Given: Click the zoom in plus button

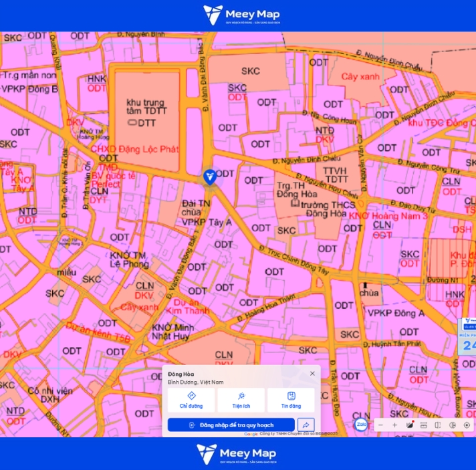Looking at the screenshot, I should (x=394, y=425).
